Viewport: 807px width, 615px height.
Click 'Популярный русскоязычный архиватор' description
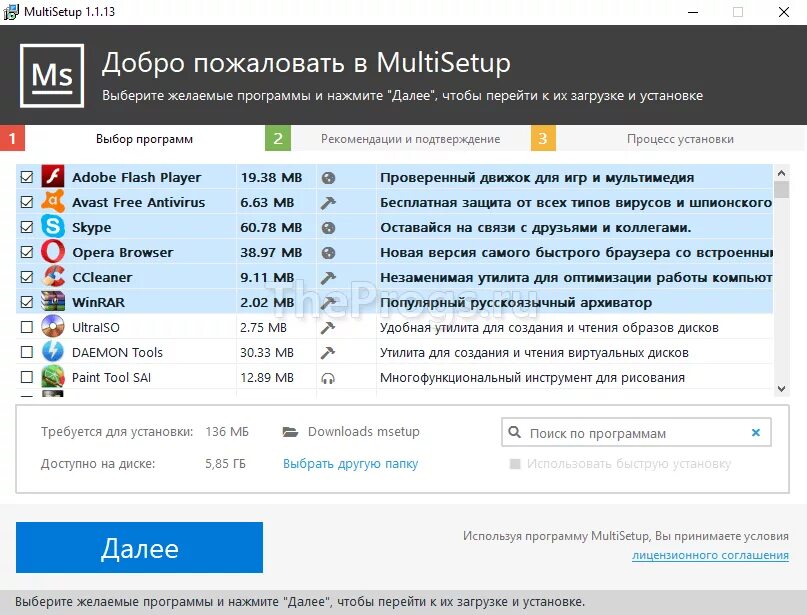[516, 303]
